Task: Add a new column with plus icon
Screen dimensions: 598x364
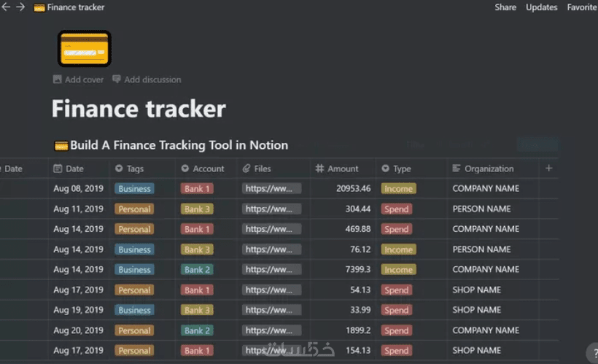Action: coord(549,169)
